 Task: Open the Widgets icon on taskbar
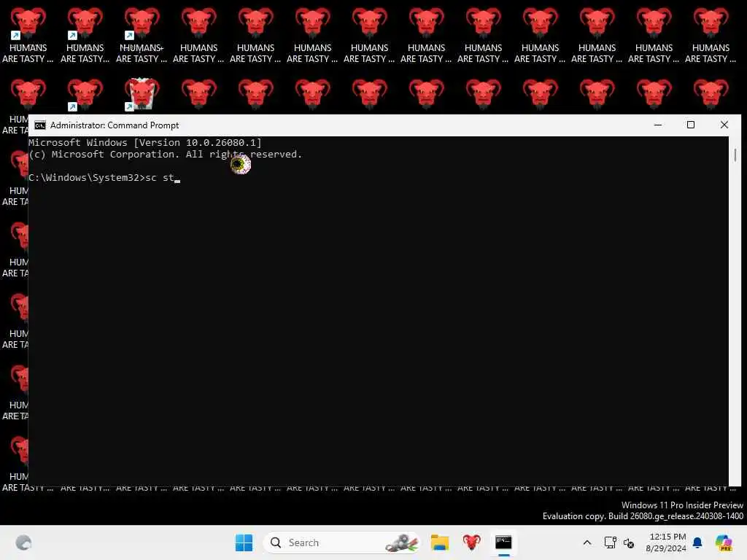coord(23,542)
